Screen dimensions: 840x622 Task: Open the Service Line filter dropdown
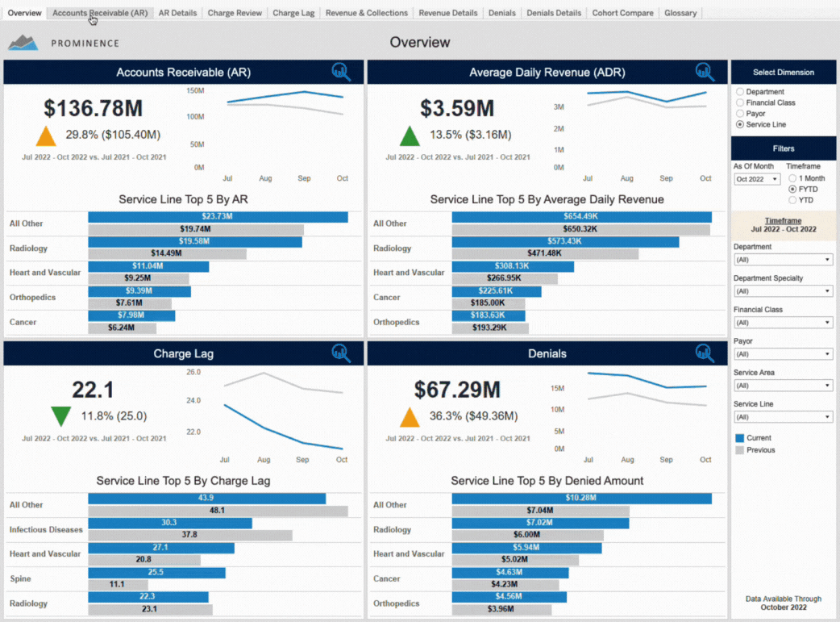coord(782,417)
